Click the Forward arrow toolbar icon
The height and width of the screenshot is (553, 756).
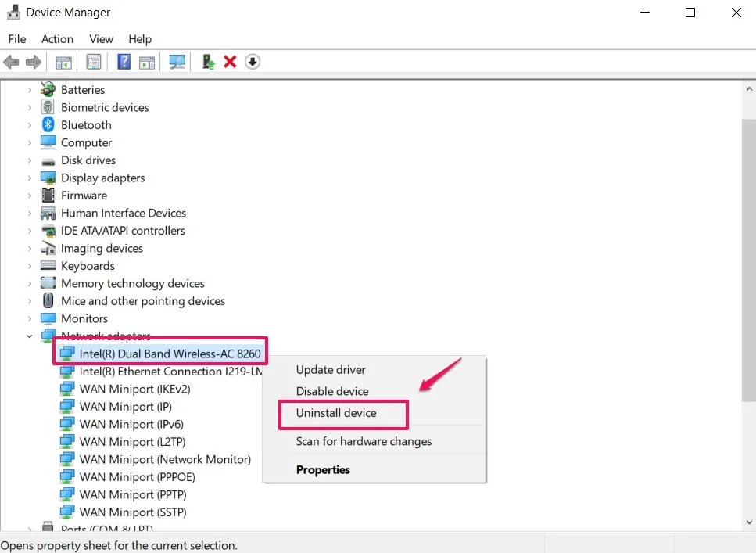pos(34,62)
